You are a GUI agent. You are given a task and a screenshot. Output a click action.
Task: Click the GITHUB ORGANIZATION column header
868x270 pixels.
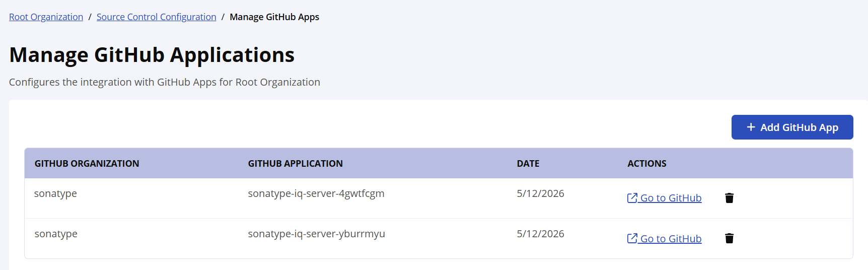pyautogui.click(x=87, y=164)
